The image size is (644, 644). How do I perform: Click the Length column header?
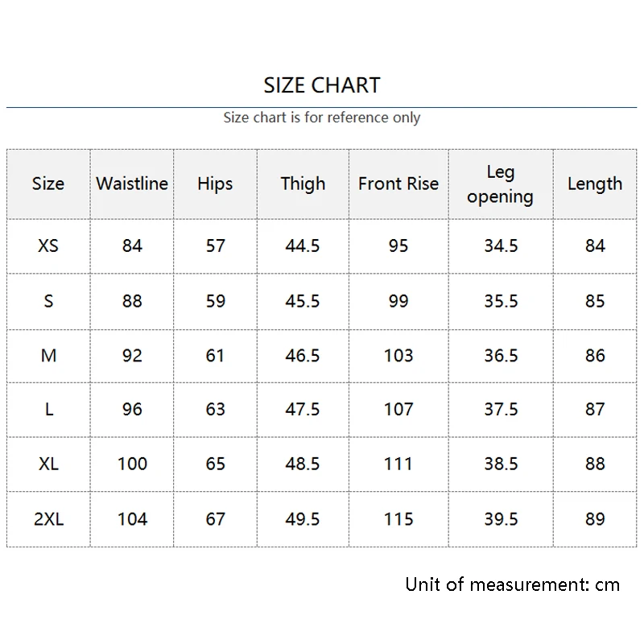point(595,184)
